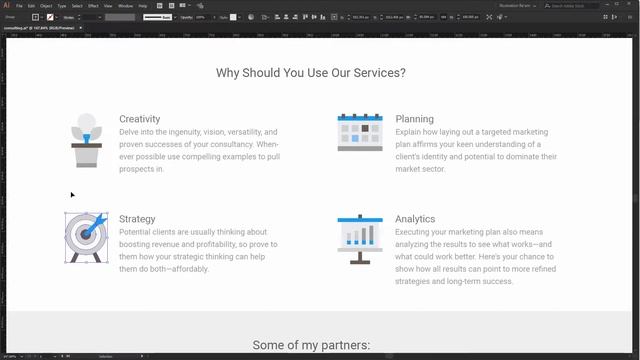The width and height of the screenshot is (640, 360).
Task: Click the 'Creativity' heading text
Action: (140, 119)
